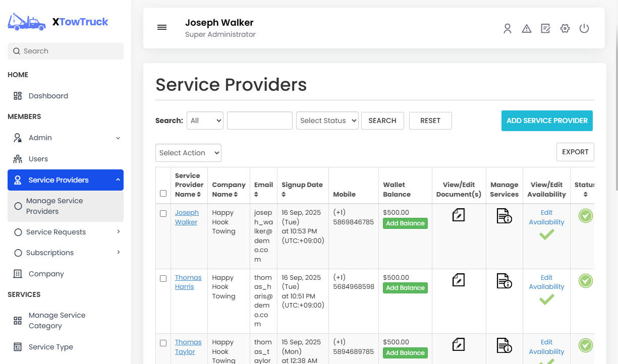Click Add Balance for Joseph Walker
Image resolution: width=618 pixels, height=364 pixels.
(405, 223)
